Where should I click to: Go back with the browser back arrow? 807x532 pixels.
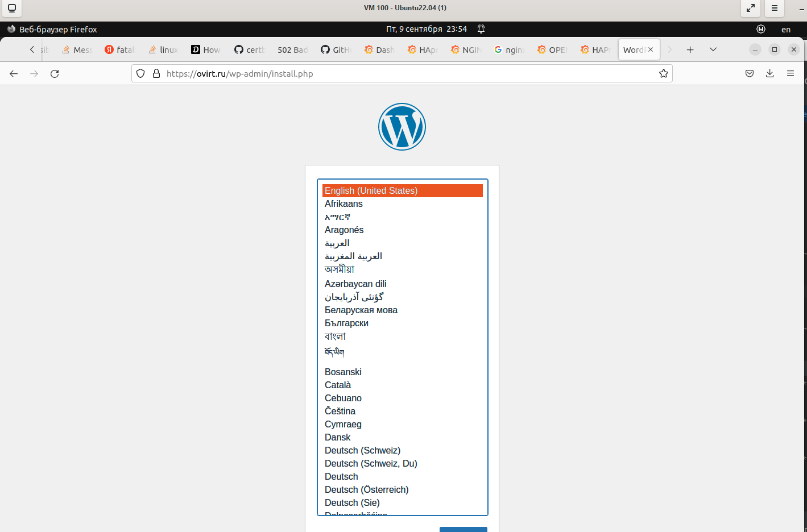(x=14, y=73)
